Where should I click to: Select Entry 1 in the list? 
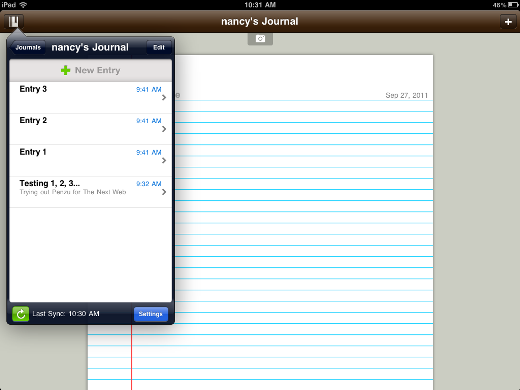[91, 160]
